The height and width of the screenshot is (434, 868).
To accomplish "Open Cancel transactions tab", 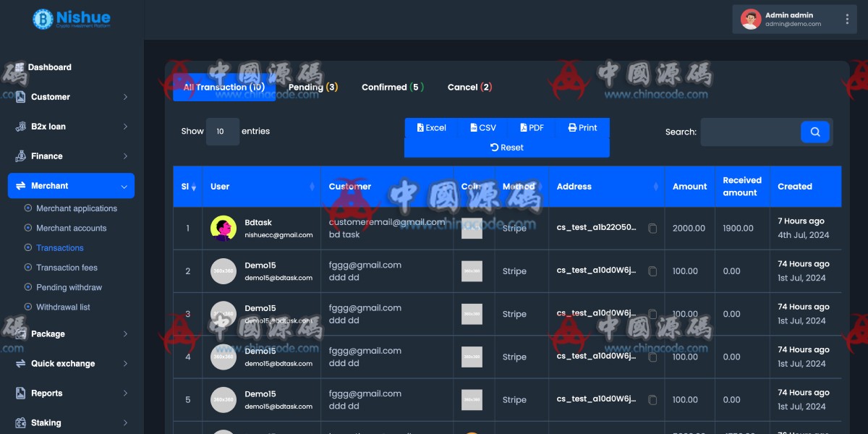I will 469,88.
